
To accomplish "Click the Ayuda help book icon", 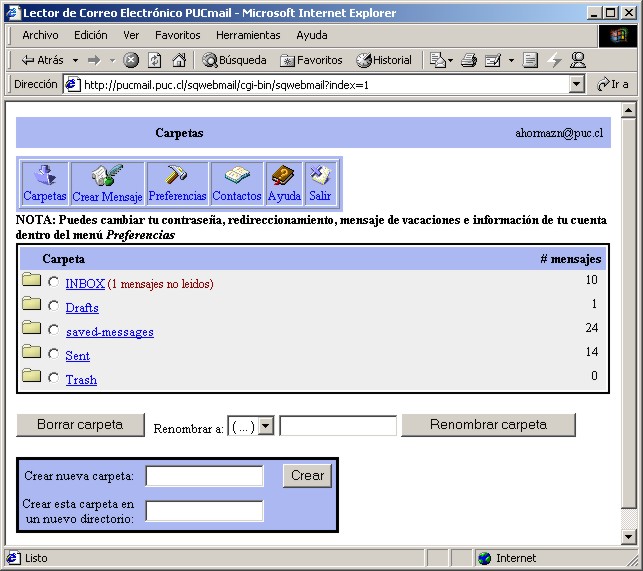I will click(x=283, y=175).
